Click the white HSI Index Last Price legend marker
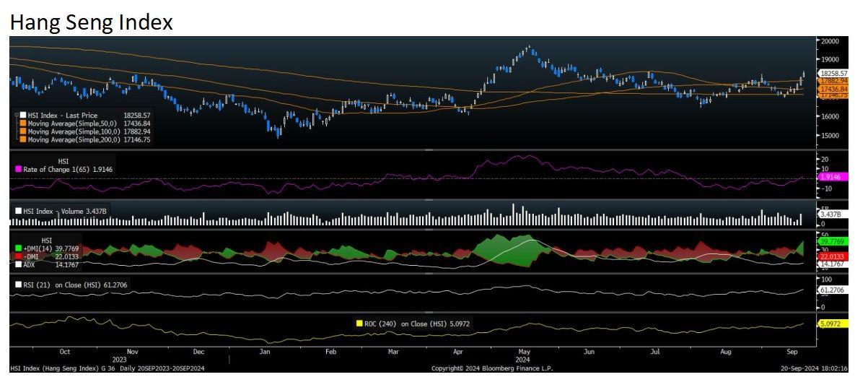Viewport: 868px width, 390px height. (23, 115)
